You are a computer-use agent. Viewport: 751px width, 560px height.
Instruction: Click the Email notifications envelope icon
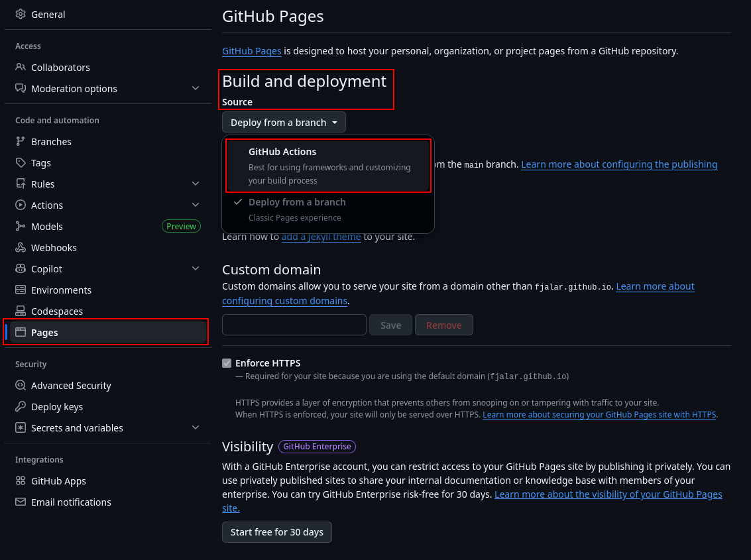click(x=20, y=502)
